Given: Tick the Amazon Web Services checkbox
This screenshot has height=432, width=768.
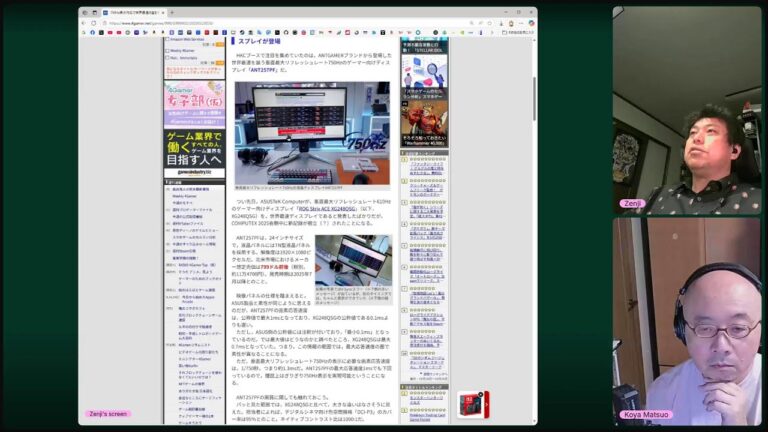Looking at the screenshot, I should 168,39.
